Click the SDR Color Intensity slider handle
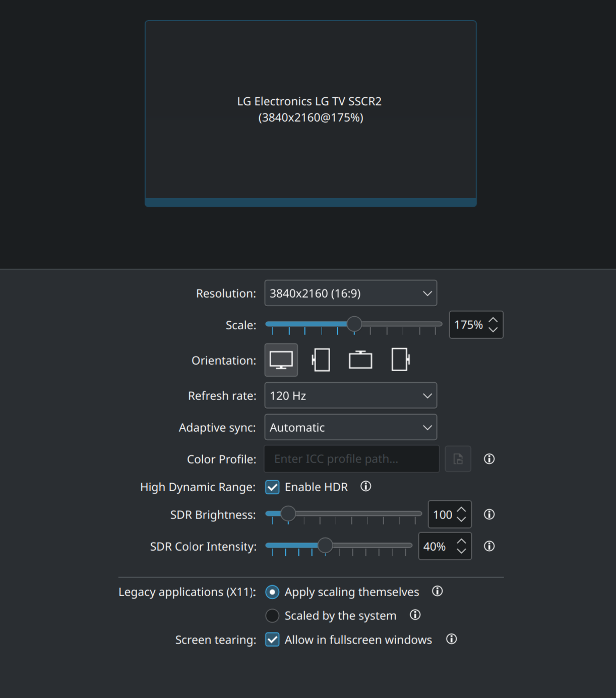Viewport: 616px width, 698px height. pyautogui.click(x=325, y=545)
